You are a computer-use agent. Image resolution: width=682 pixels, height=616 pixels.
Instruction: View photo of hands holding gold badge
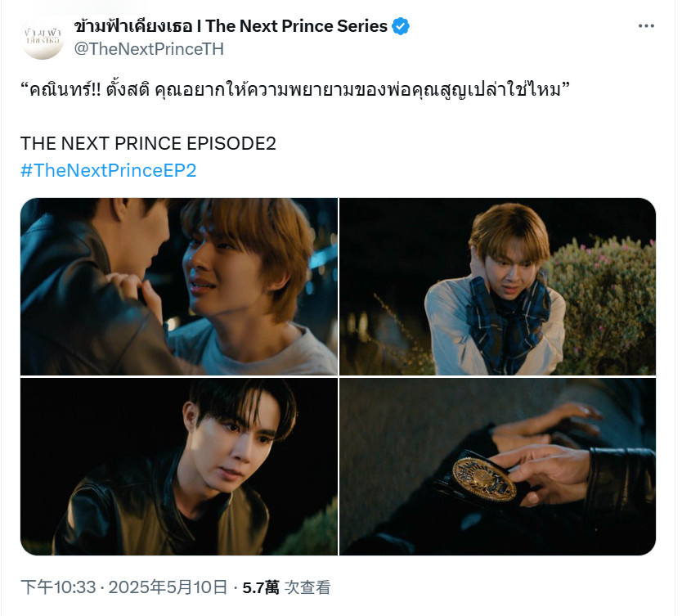tap(497, 466)
